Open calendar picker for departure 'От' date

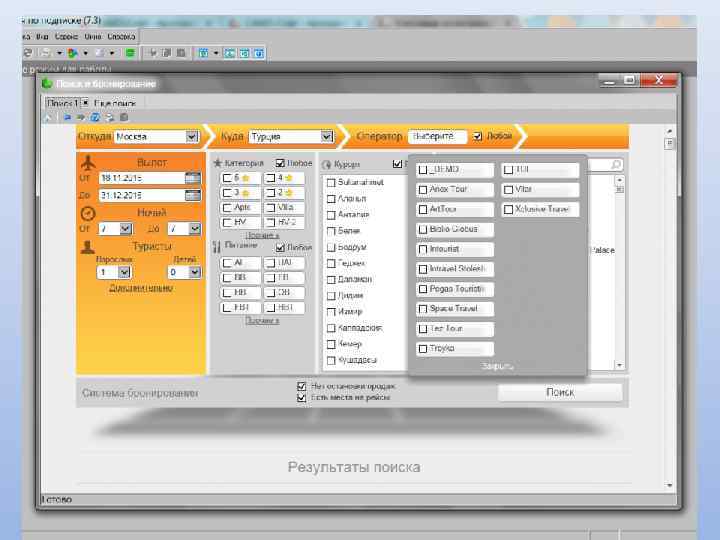193,178
